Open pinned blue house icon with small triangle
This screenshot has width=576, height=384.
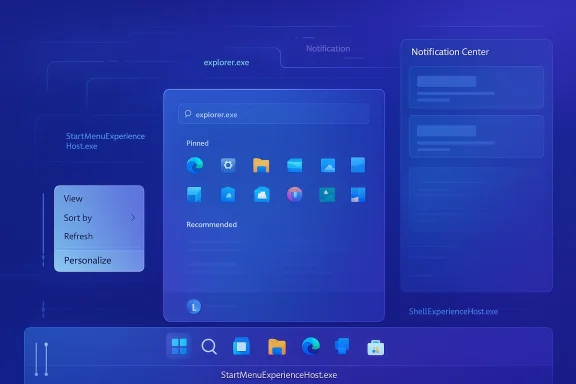228,195
